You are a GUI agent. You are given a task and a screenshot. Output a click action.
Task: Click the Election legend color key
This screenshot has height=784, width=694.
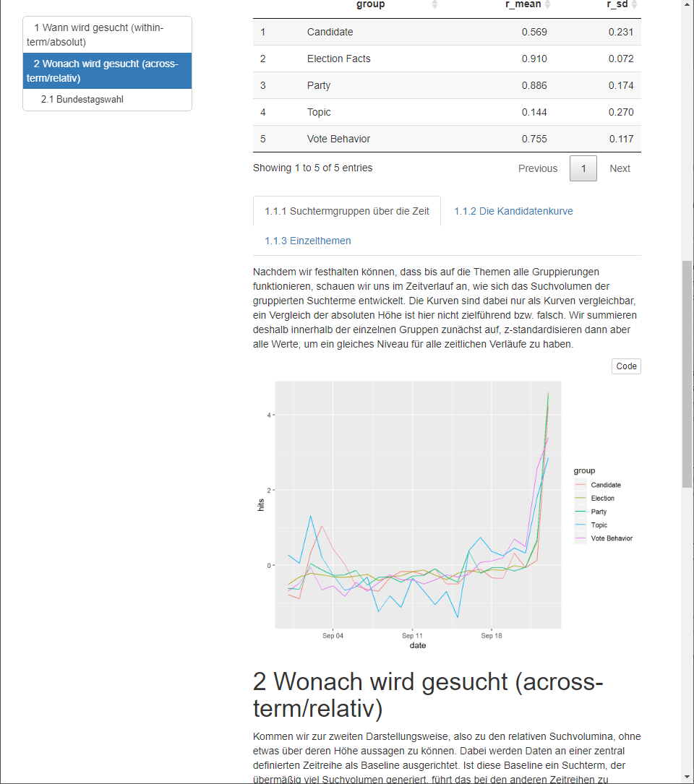(581, 499)
